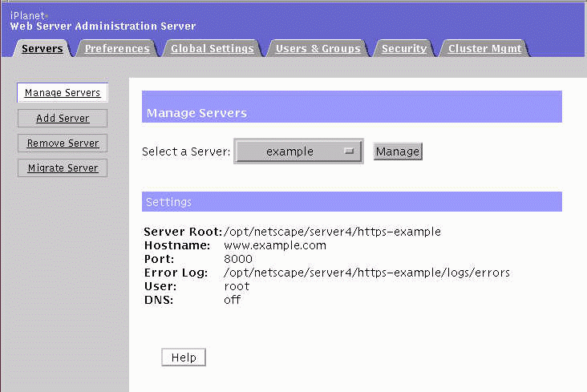Click the User label
Screen dimensions: 587x392
(x=160, y=286)
